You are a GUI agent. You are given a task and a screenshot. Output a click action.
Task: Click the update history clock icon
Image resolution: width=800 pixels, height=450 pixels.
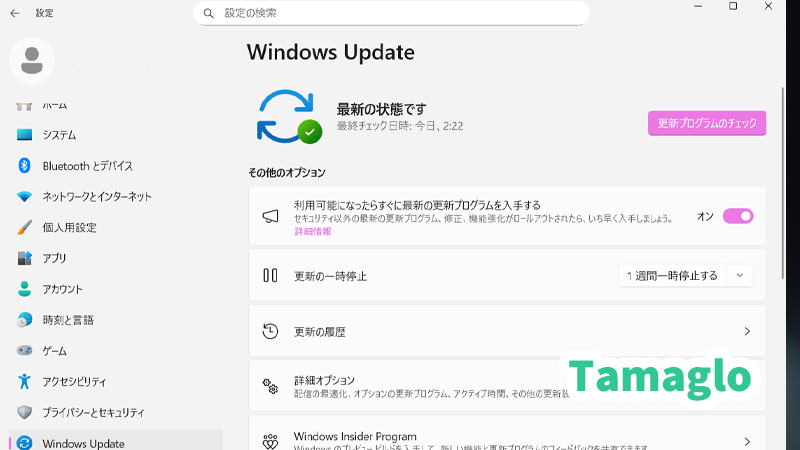pos(270,331)
